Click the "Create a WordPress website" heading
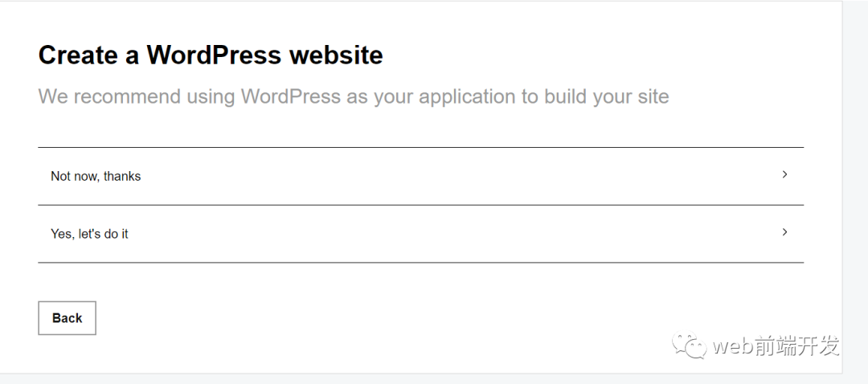This screenshot has width=868, height=384. coord(211,55)
